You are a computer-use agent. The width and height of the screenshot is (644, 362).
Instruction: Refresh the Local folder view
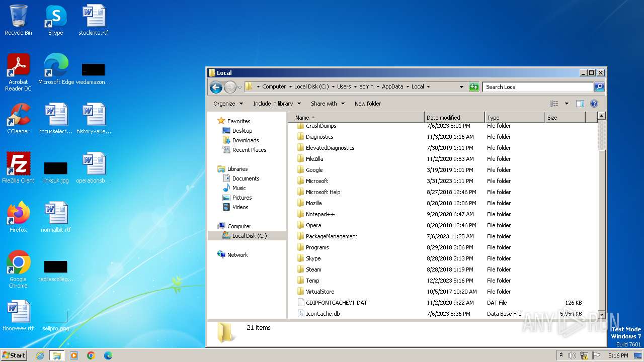pyautogui.click(x=473, y=87)
